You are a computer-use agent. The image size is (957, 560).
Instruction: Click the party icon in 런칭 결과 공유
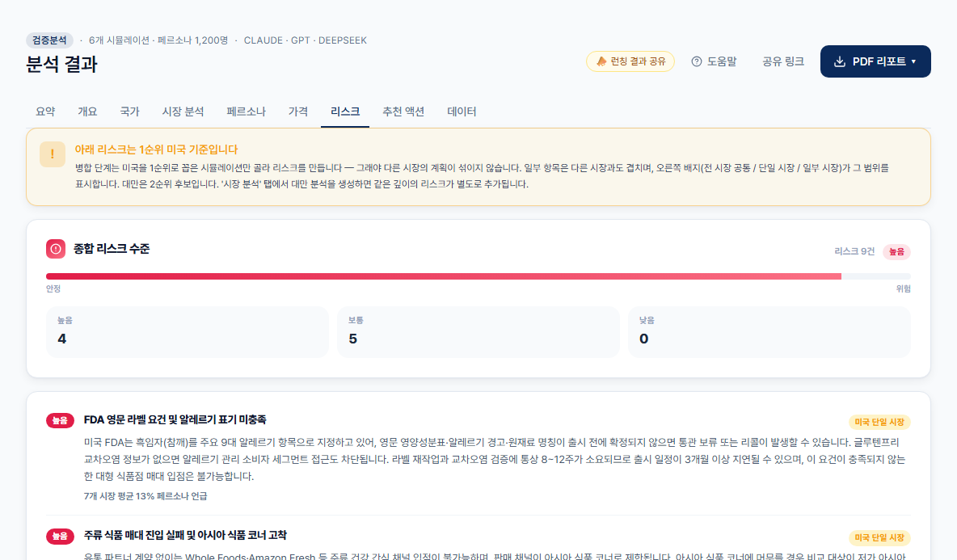(601, 61)
